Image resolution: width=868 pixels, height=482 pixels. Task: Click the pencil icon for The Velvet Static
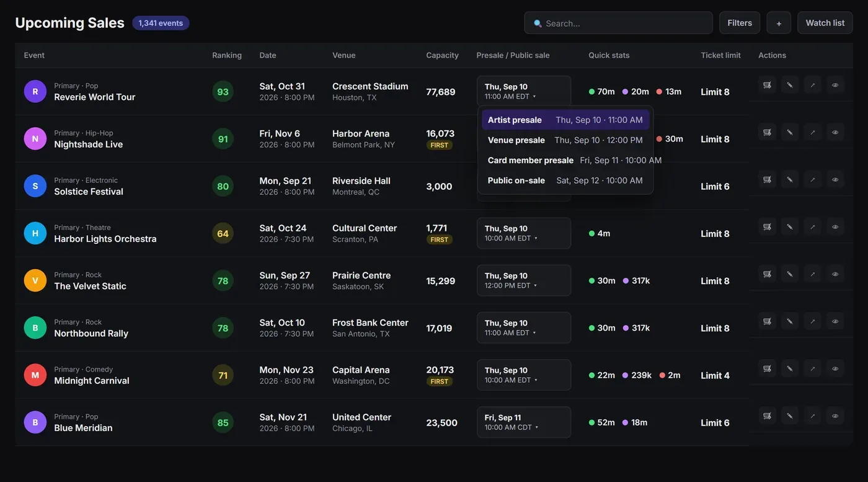790,274
